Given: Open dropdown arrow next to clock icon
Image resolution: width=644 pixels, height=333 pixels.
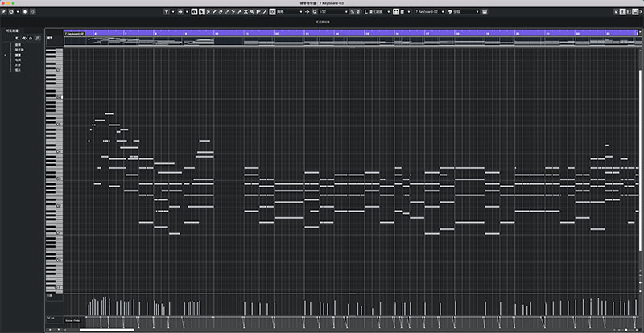Looking at the screenshot, I should 18,12.
